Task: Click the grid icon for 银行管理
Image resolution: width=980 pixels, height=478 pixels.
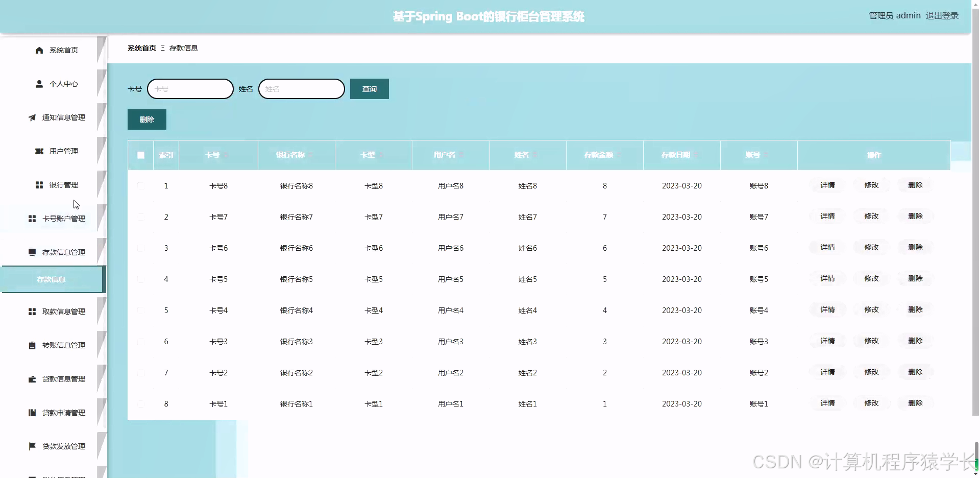Action: [39, 185]
